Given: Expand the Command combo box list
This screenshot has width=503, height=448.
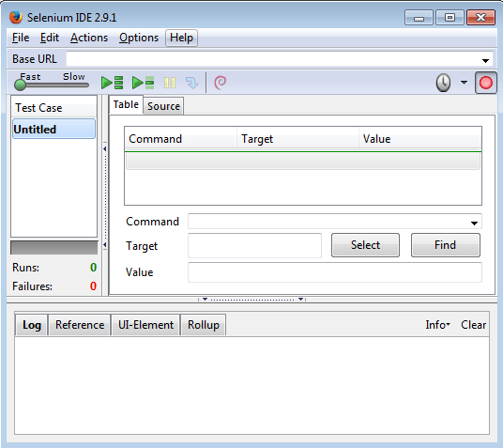Looking at the screenshot, I should [x=474, y=223].
